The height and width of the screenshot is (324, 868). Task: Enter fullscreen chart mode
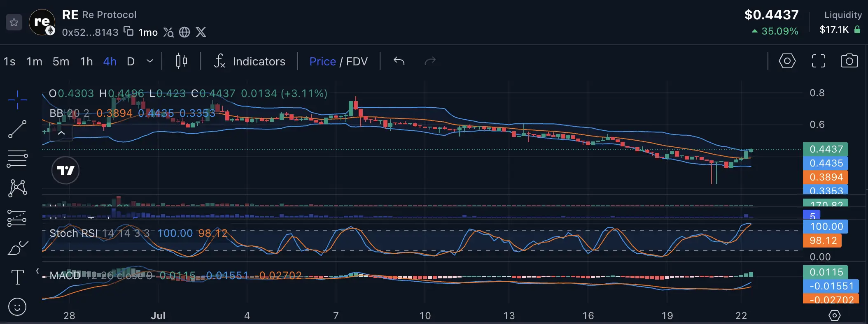click(819, 61)
